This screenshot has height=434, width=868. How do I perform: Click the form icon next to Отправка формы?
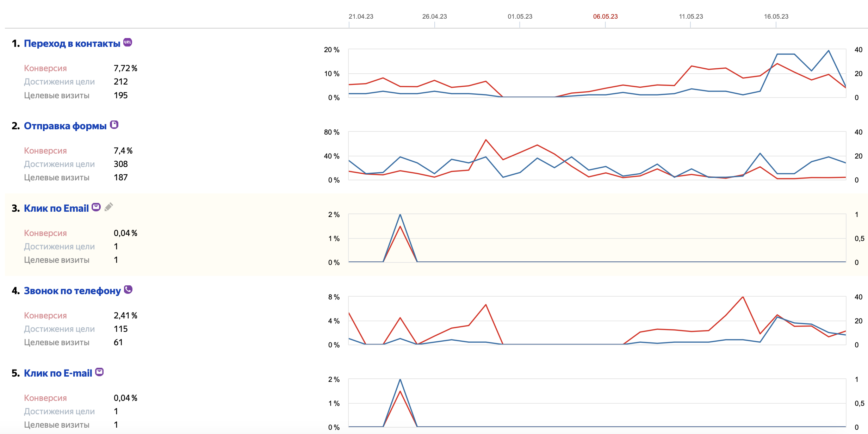(114, 125)
